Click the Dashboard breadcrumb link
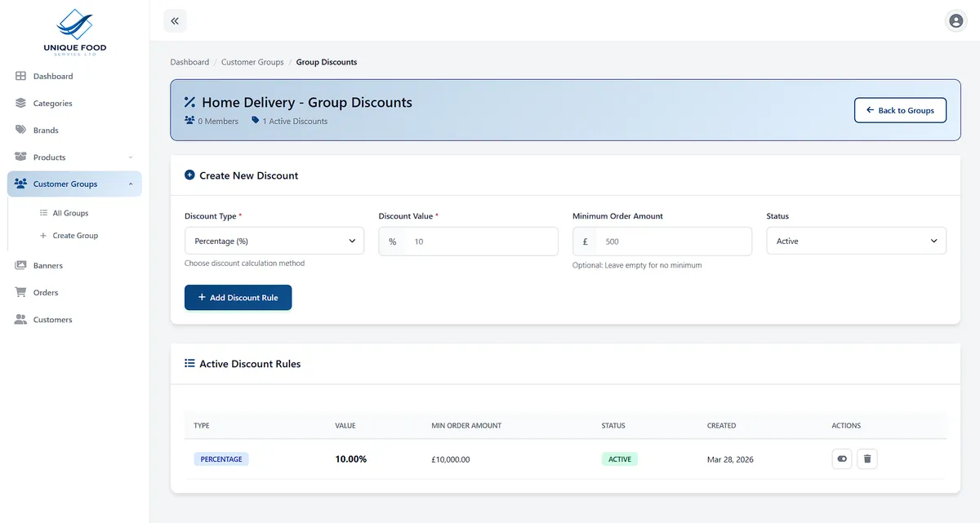 tap(189, 62)
